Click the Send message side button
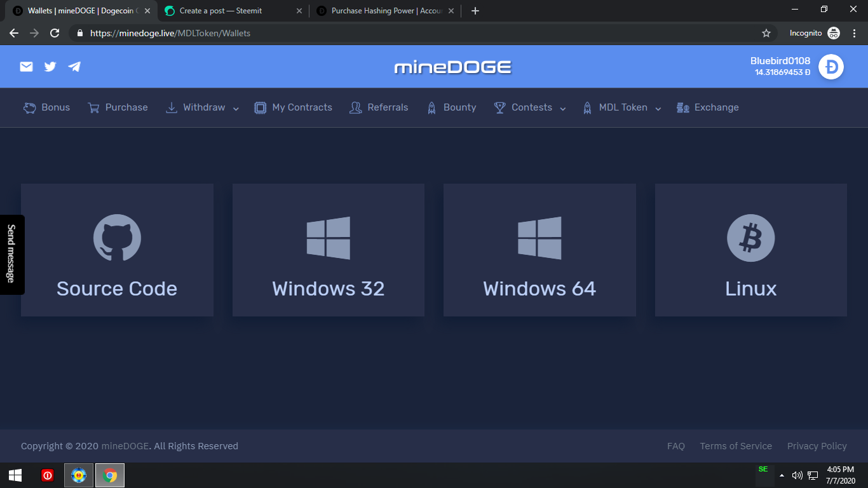The height and width of the screenshot is (488, 868). tap(11, 254)
